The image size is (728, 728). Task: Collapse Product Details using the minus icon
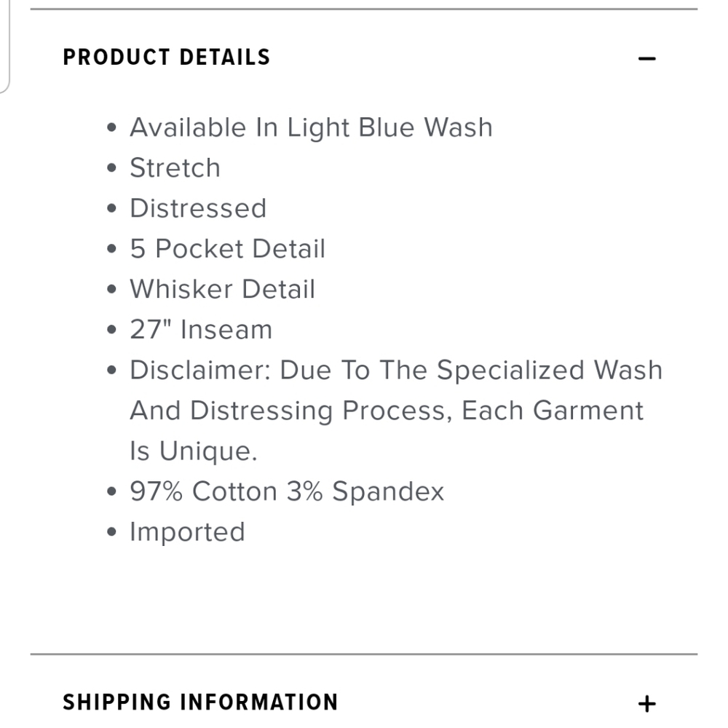(x=646, y=58)
